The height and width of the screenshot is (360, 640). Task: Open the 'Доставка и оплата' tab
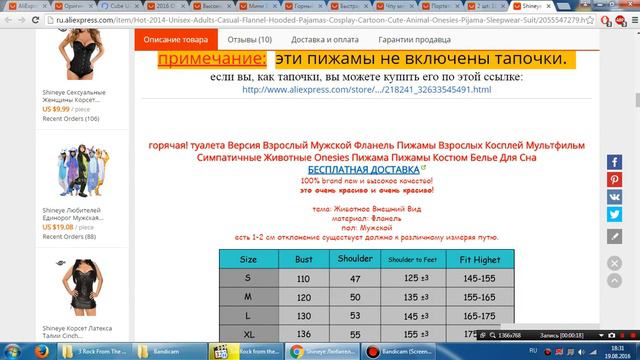pyautogui.click(x=325, y=40)
